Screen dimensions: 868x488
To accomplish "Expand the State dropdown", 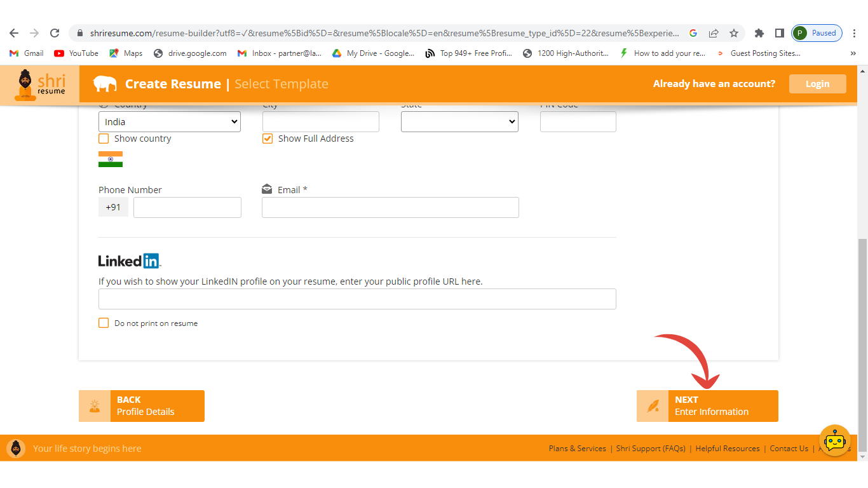I will [459, 122].
